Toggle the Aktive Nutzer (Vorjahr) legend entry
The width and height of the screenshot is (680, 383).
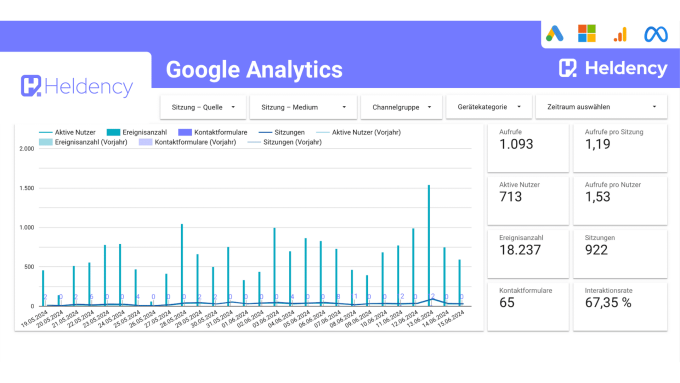358,132
